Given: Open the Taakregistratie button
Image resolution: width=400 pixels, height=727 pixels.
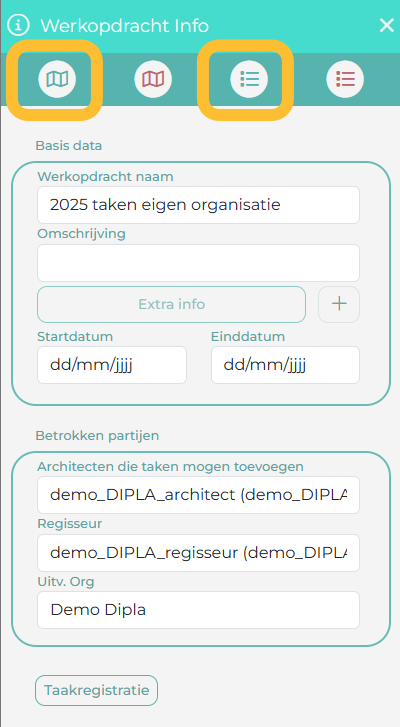Looking at the screenshot, I should [x=96, y=690].
